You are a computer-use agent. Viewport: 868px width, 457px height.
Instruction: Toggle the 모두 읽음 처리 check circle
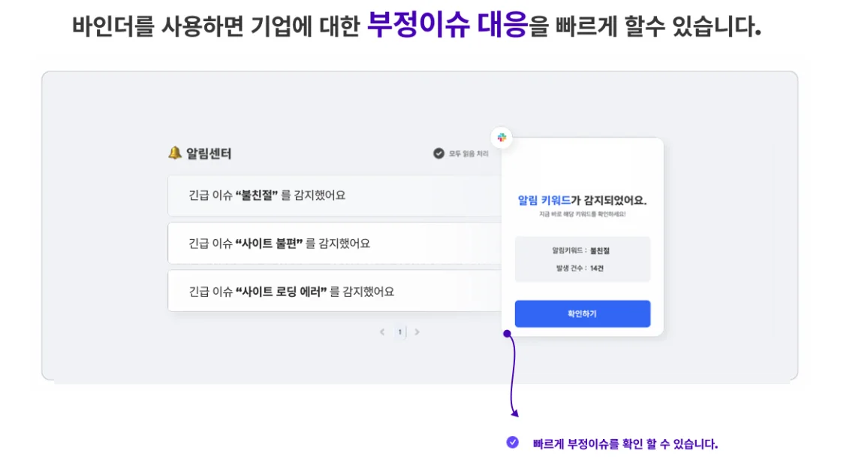(x=439, y=153)
